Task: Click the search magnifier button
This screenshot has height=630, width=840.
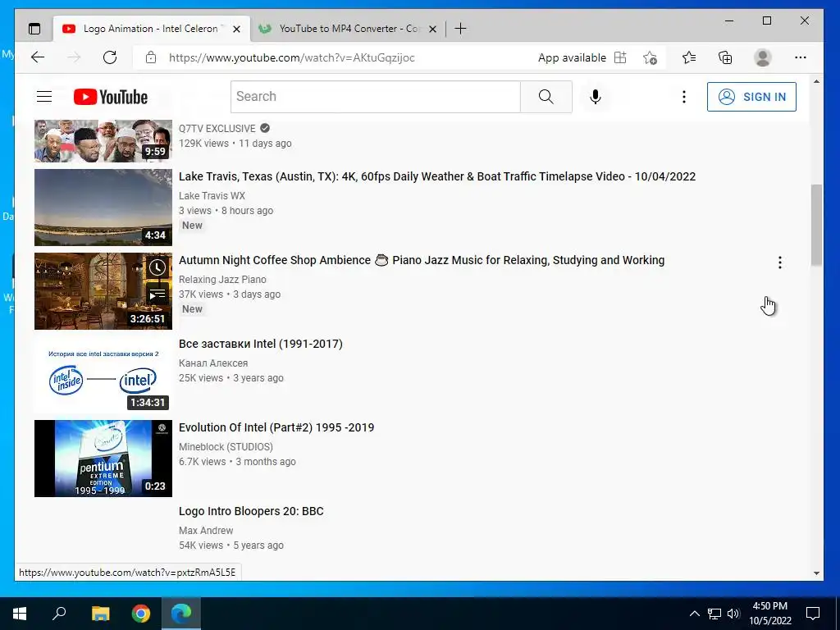Action: tap(546, 97)
